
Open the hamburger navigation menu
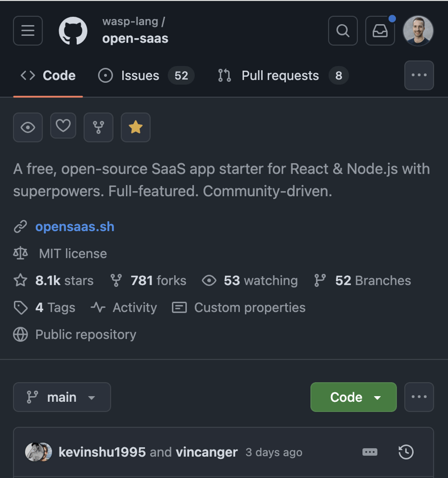point(27,31)
